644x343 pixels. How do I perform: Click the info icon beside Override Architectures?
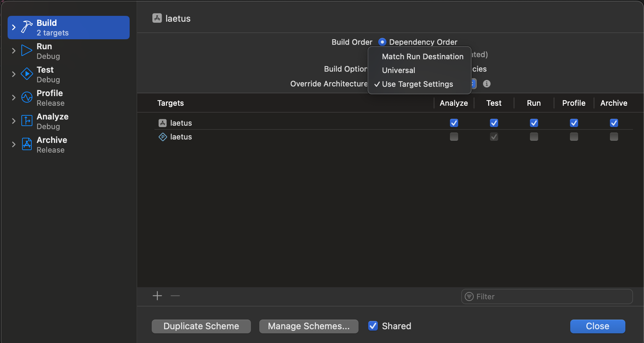pyautogui.click(x=487, y=84)
